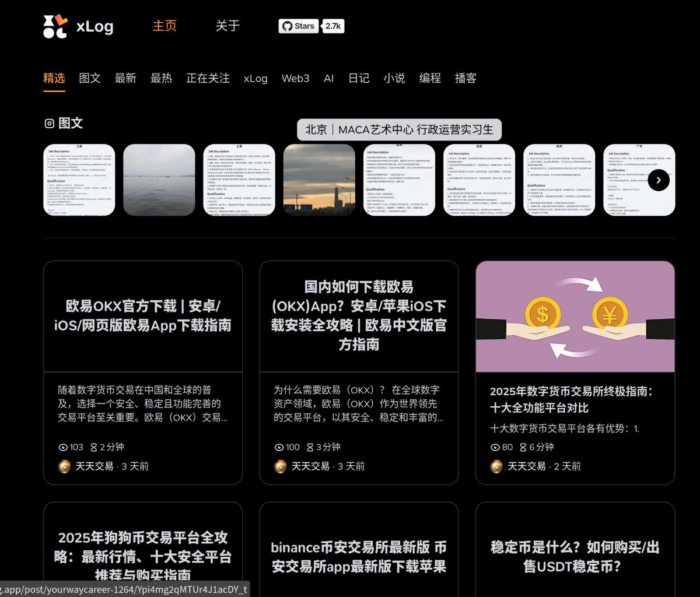This screenshot has height=597, width=700.
Task: Open 国内如何下载欧易 article title
Action: point(359,316)
